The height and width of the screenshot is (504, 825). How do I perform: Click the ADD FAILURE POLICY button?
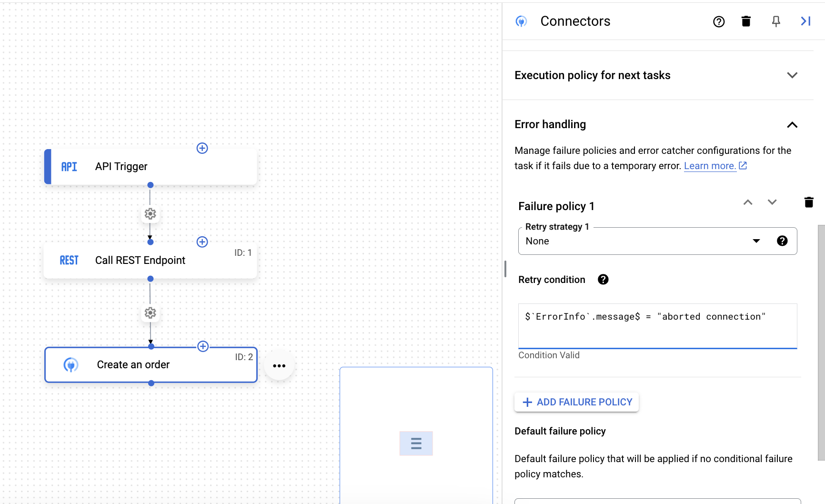[576, 402]
